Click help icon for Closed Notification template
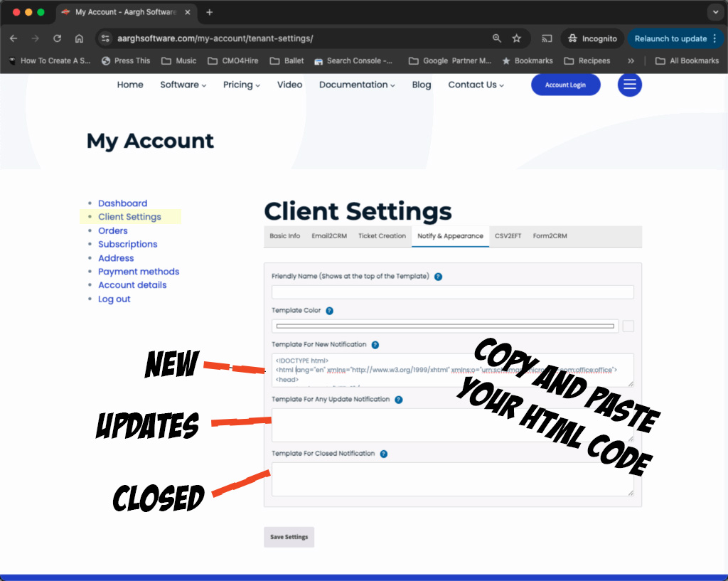728x581 pixels. (383, 454)
